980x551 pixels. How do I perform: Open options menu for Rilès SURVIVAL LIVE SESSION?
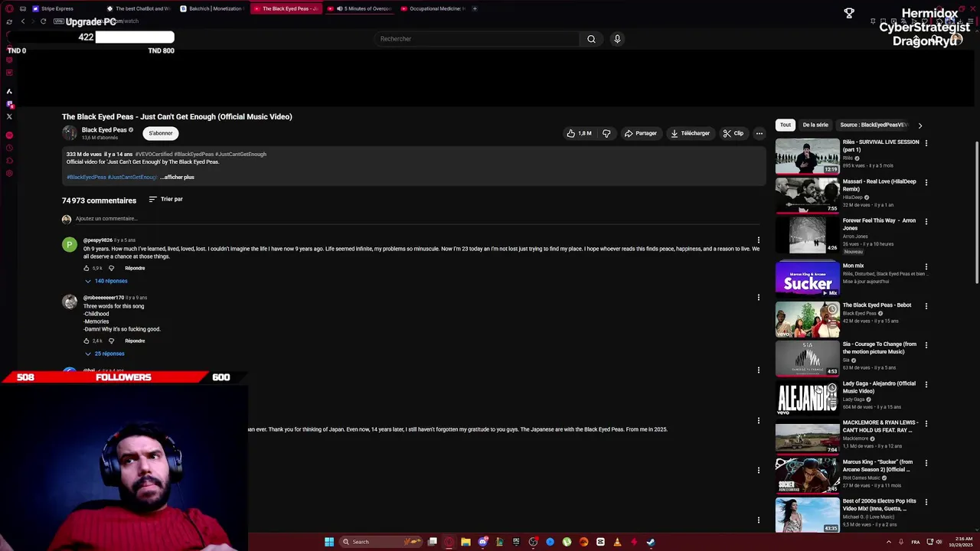tap(926, 143)
